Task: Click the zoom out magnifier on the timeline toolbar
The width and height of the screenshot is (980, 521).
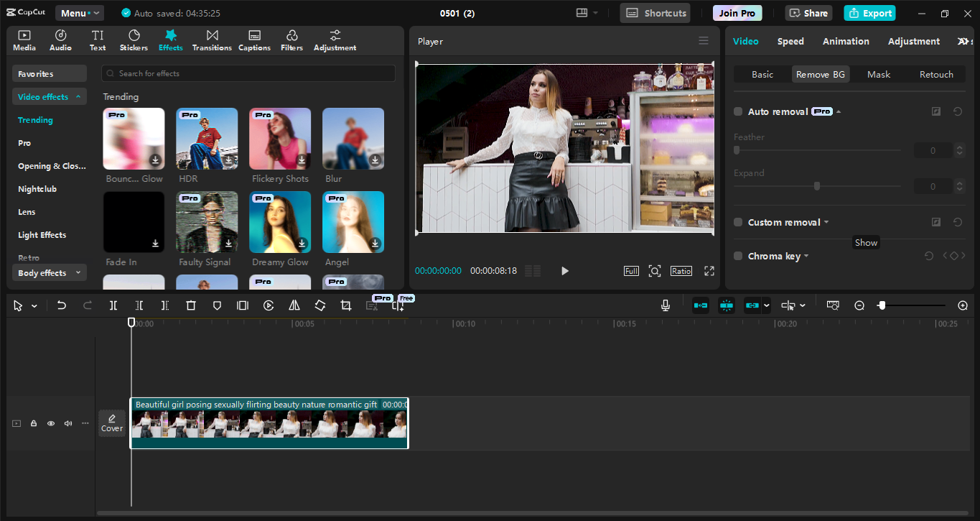Action: point(859,305)
